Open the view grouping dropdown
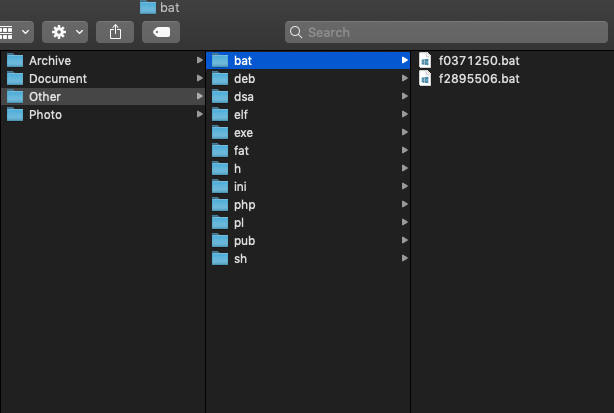 coord(16,32)
